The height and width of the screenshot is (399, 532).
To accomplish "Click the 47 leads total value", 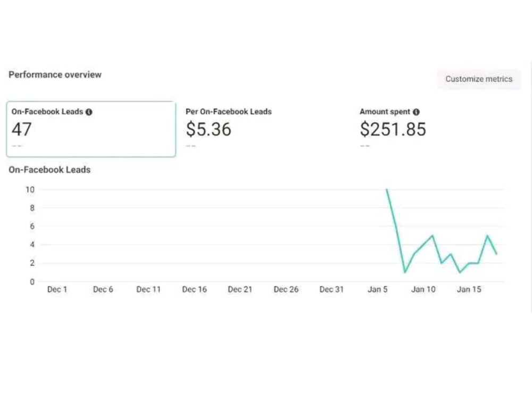I will point(22,129).
